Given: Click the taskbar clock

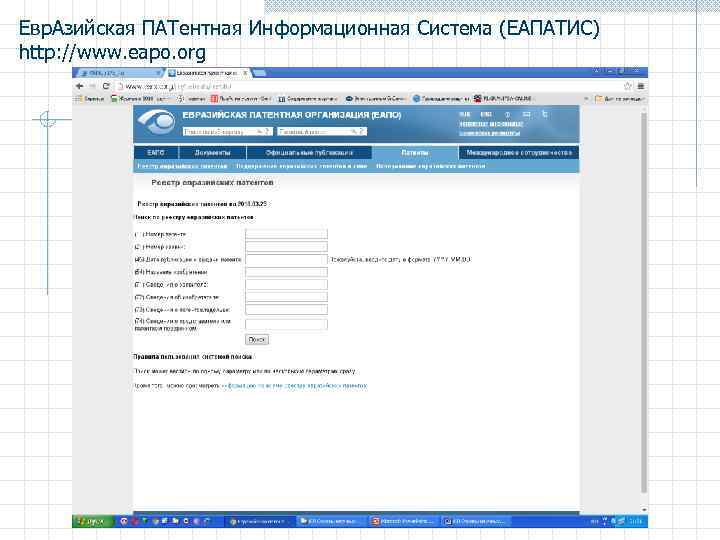Looking at the screenshot, I should (x=636, y=521).
